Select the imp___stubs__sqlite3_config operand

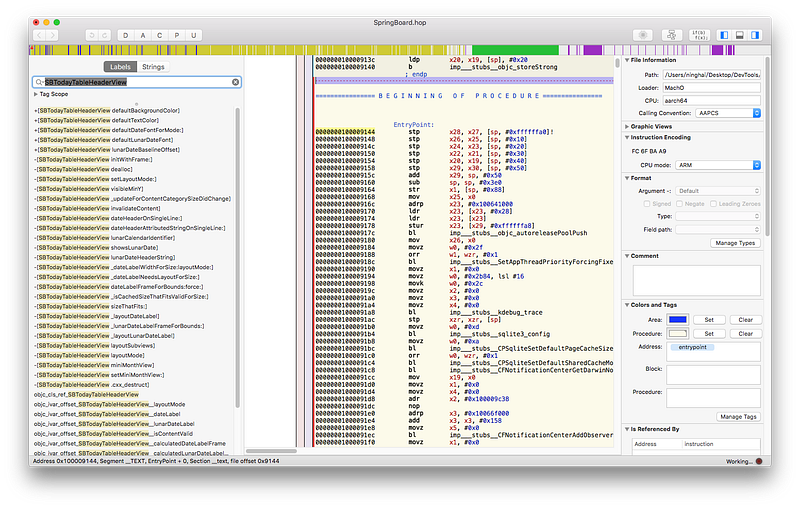click(x=499, y=334)
